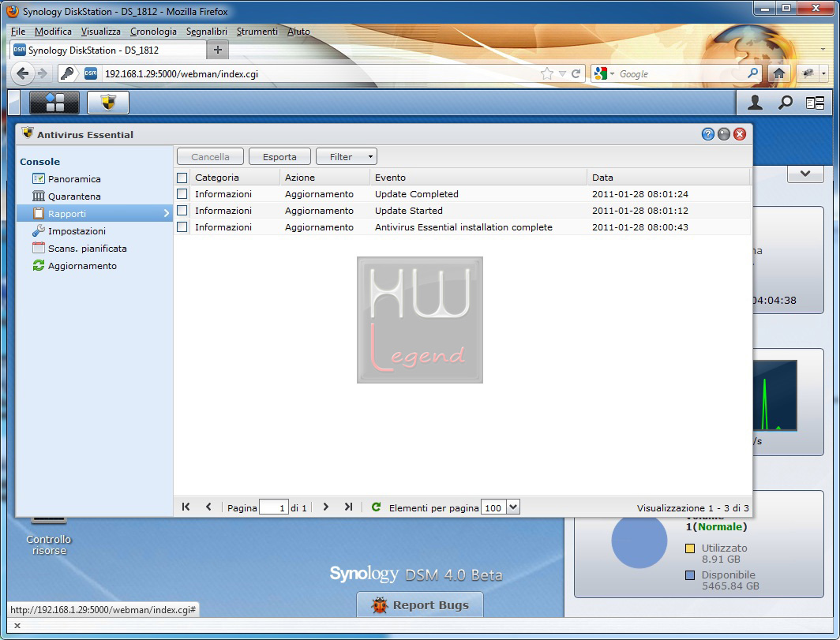Open the Controllo risorse desktop shortcut

pos(48,536)
